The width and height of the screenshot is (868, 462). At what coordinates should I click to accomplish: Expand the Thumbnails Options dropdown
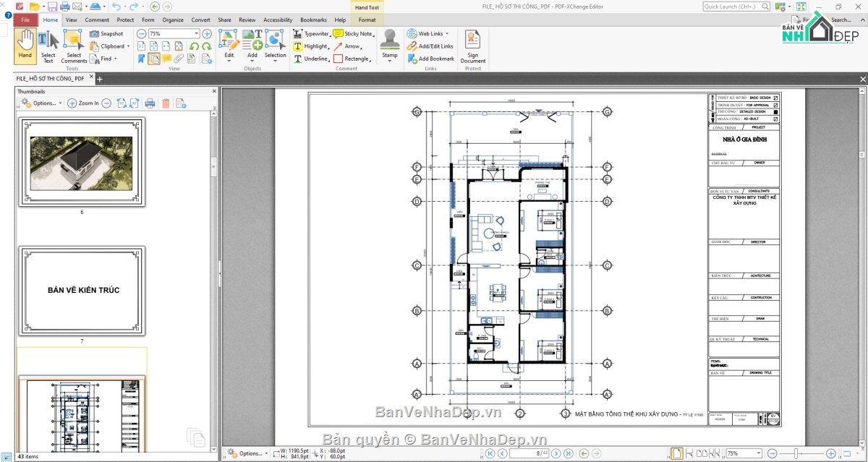(42, 103)
